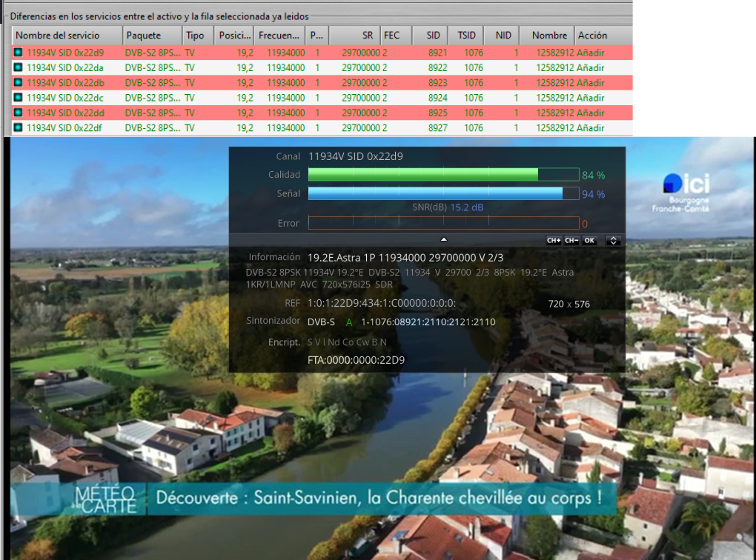
Task: Click the FEC column header
Action: coord(397,35)
